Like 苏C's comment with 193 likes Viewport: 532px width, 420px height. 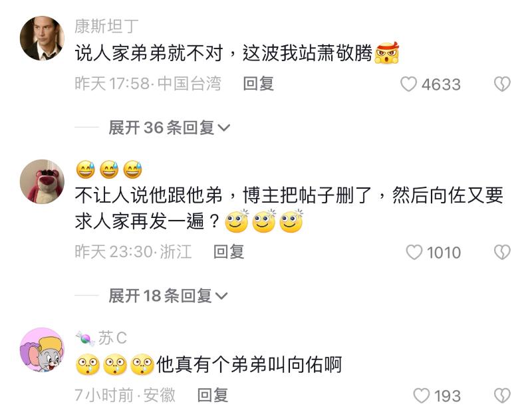pyautogui.click(x=422, y=395)
